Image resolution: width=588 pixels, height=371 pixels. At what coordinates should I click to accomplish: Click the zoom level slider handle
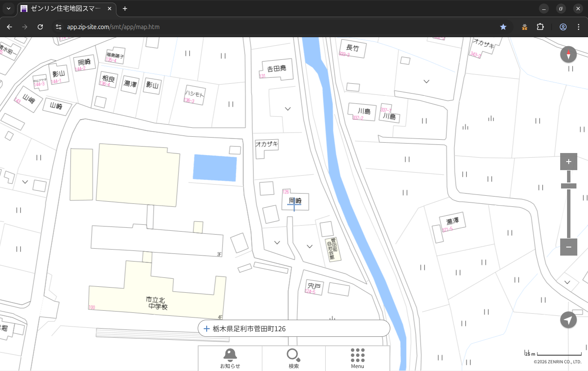click(x=568, y=186)
